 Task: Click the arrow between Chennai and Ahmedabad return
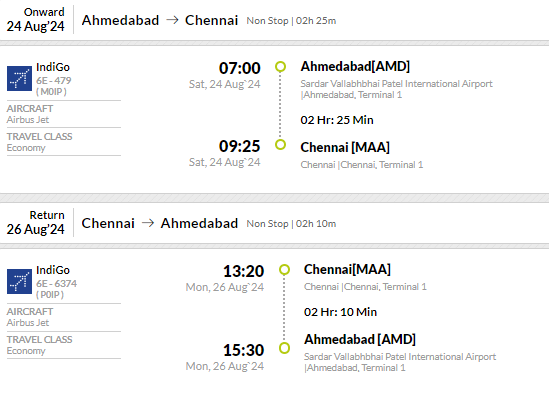[x=148, y=223]
